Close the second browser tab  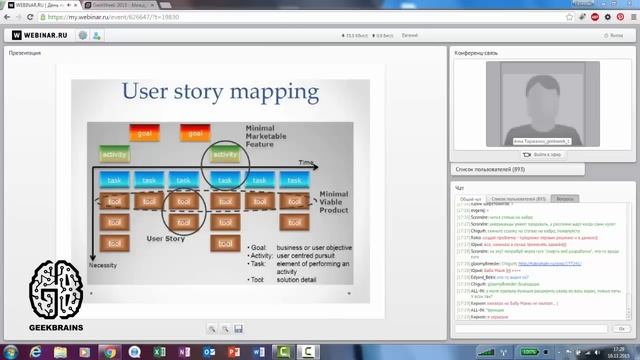[x=152, y=5]
